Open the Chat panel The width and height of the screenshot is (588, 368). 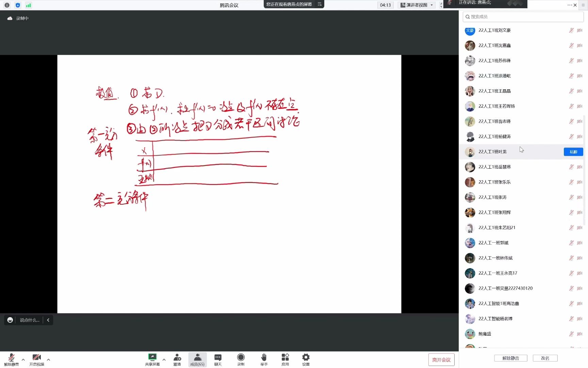pos(218,359)
